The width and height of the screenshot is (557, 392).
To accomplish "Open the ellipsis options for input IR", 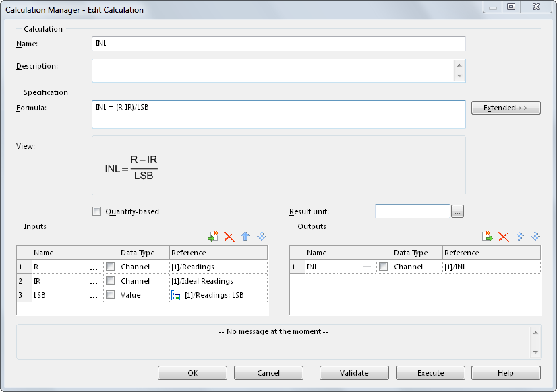I will (x=94, y=282).
